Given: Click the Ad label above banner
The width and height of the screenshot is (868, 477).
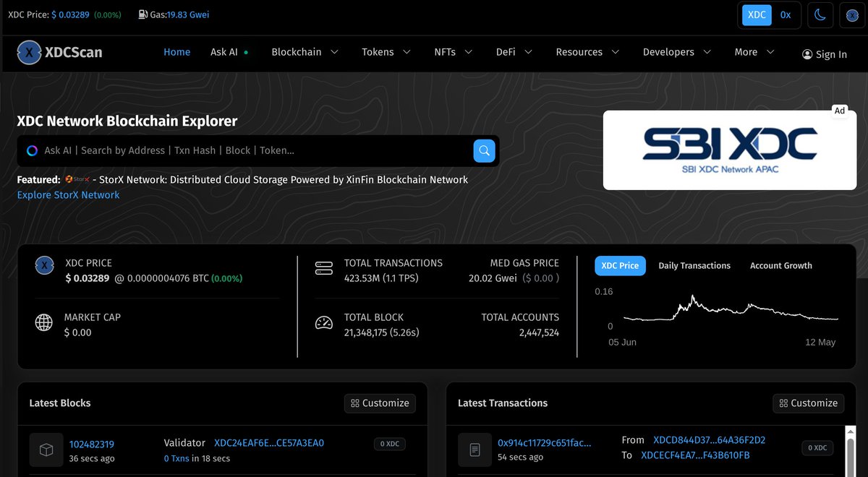Looking at the screenshot, I should [x=840, y=111].
